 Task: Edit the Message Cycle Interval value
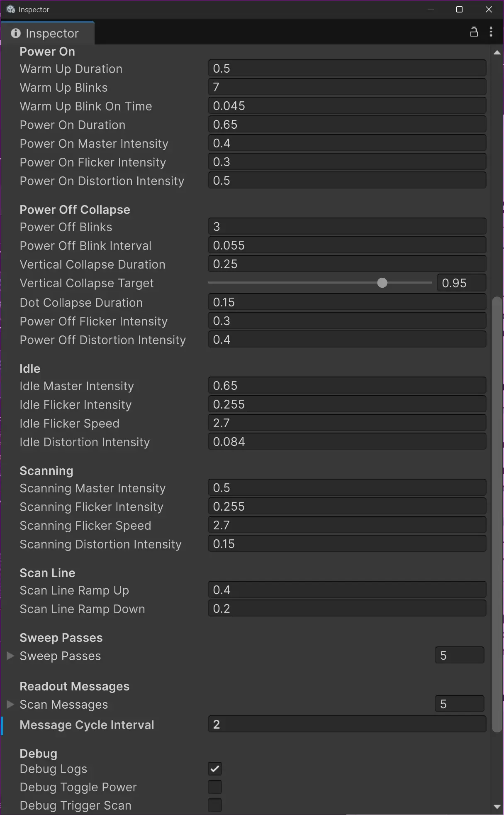point(347,724)
